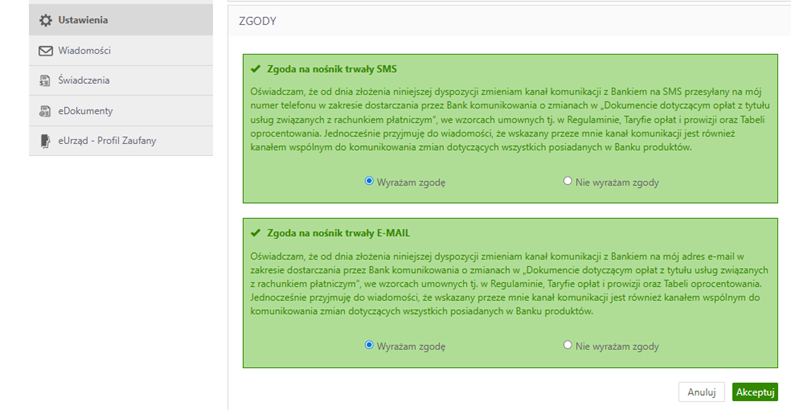Open the eDokumenty menu entry

[x=86, y=110]
